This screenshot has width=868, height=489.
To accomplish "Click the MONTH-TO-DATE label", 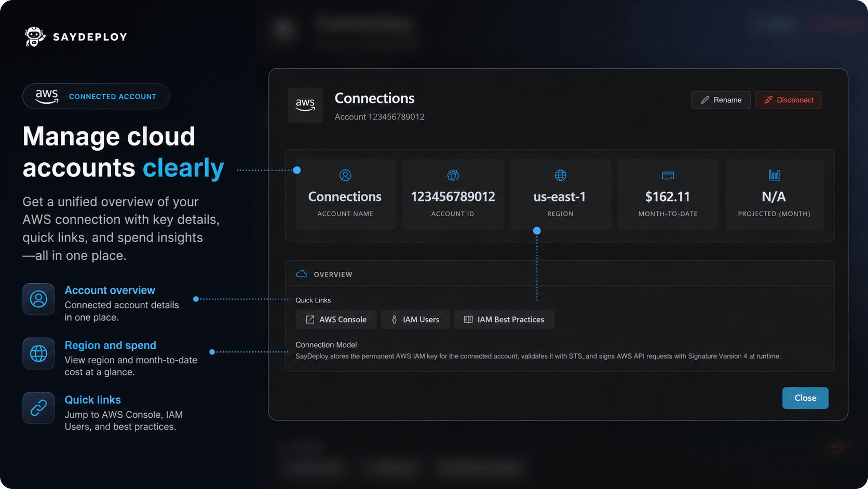I will [668, 214].
